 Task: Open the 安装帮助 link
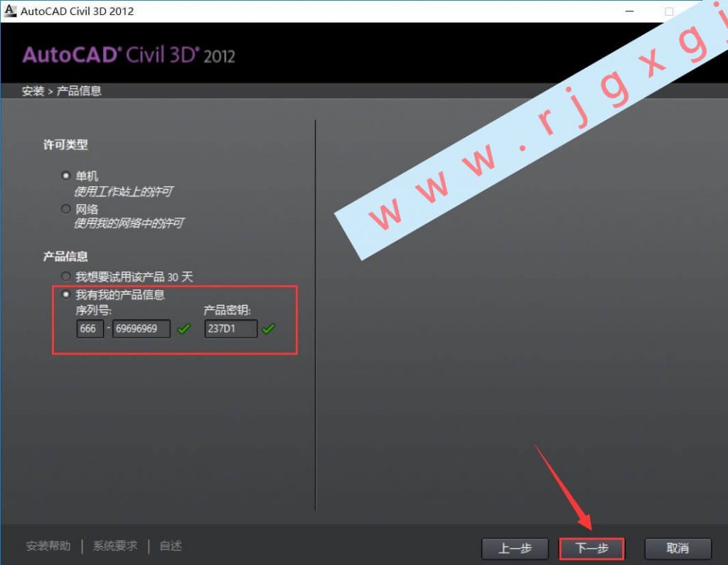point(48,546)
